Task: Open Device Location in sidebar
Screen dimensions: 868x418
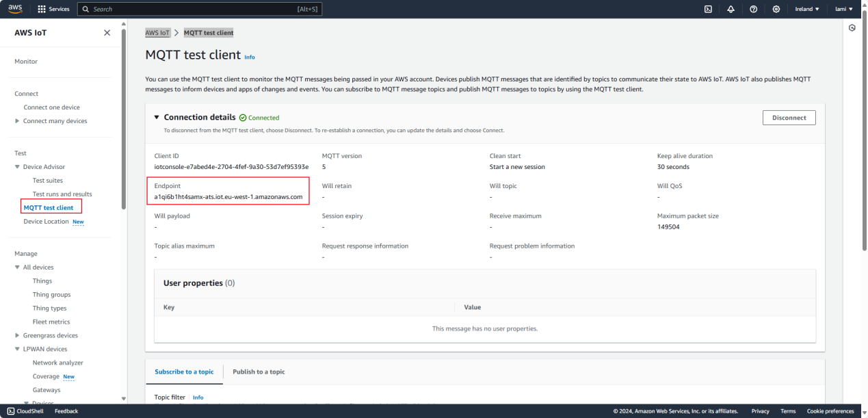Action: (x=46, y=222)
